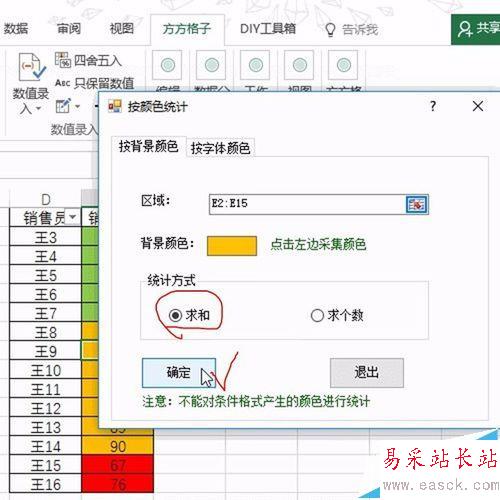
Task: Click the third round ribbon group icon
Action: pyautogui.click(x=255, y=65)
